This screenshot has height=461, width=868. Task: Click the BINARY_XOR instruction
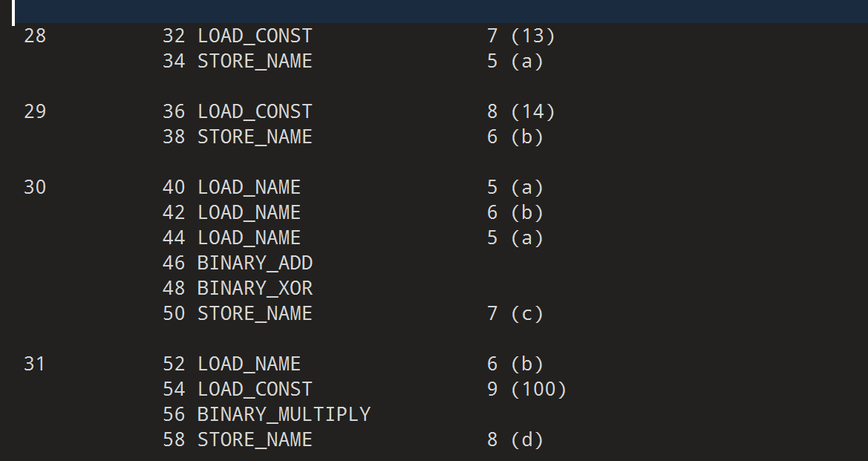pos(255,288)
